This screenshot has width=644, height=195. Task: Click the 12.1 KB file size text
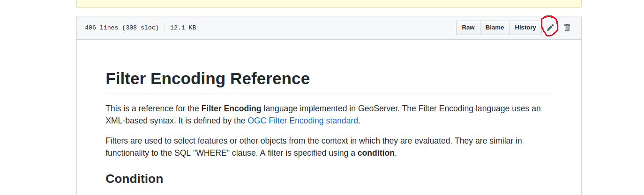(x=183, y=28)
